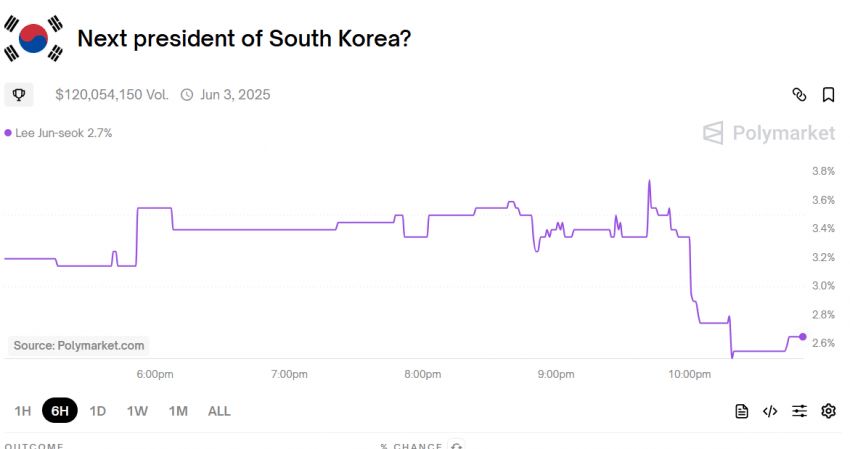Click the trophy icon badge
Image resolution: width=850 pixels, height=449 pixels.
(x=19, y=95)
